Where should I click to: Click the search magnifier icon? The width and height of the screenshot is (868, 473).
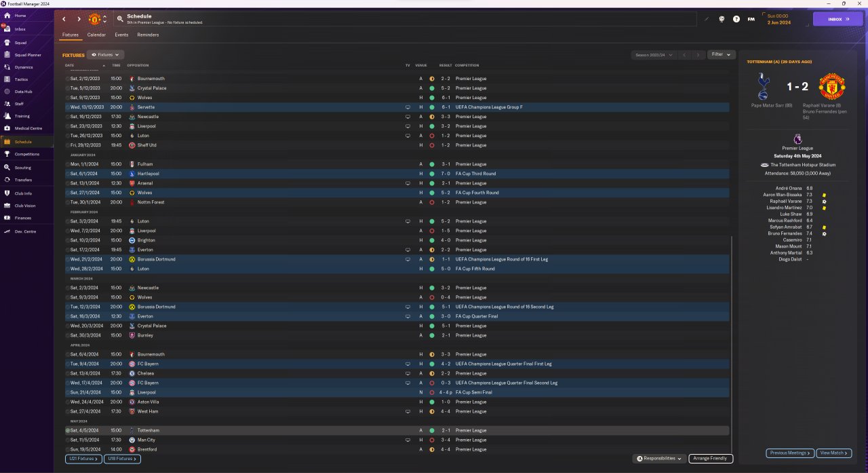tap(120, 19)
